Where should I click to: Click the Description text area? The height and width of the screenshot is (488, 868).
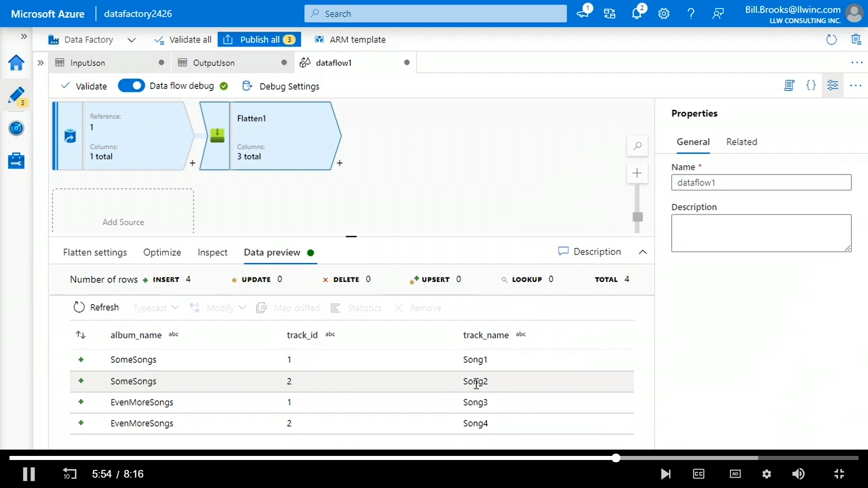click(x=761, y=233)
